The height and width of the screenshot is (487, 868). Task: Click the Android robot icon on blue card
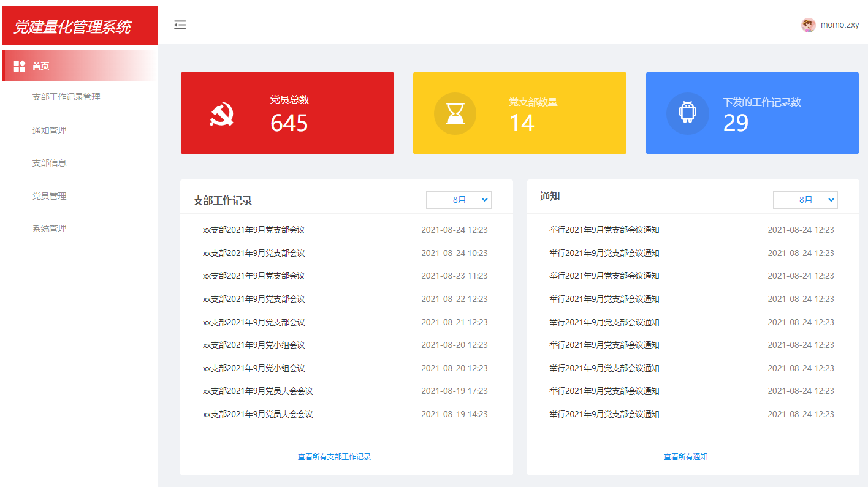click(688, 113)
